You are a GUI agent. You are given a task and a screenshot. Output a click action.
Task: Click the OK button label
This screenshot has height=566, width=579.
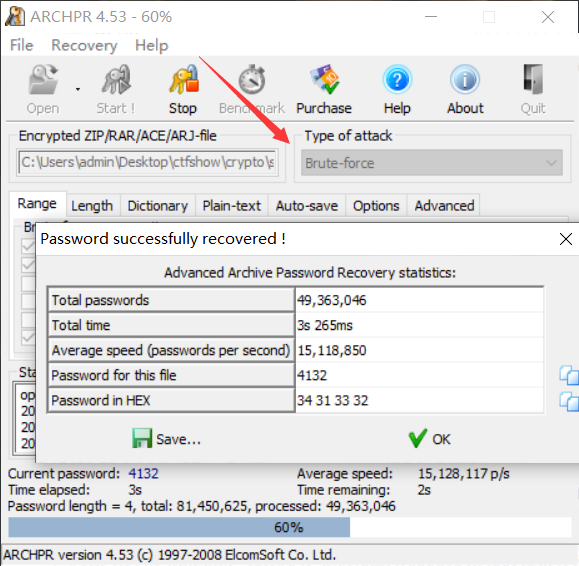pyautogui.click(x=441, y=439)
